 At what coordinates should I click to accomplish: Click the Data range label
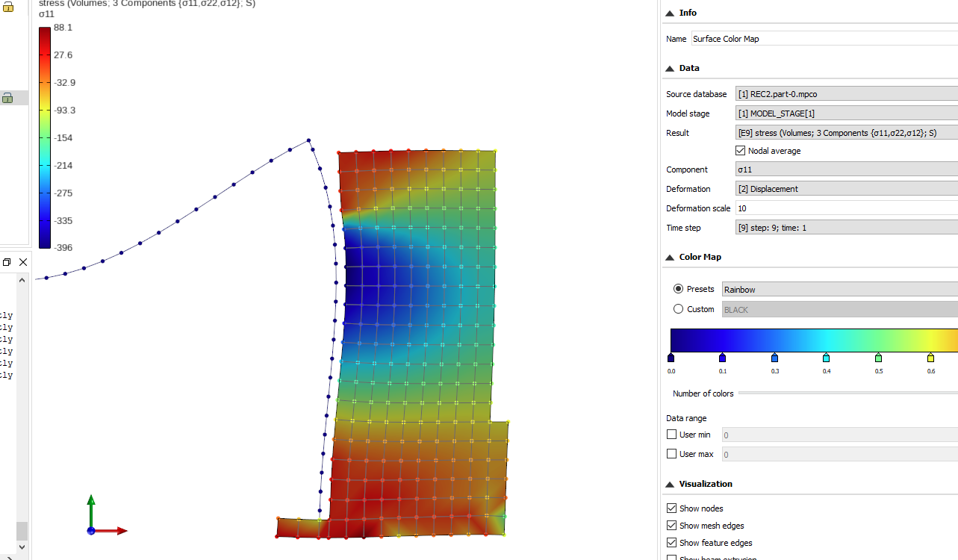(686, 418)
